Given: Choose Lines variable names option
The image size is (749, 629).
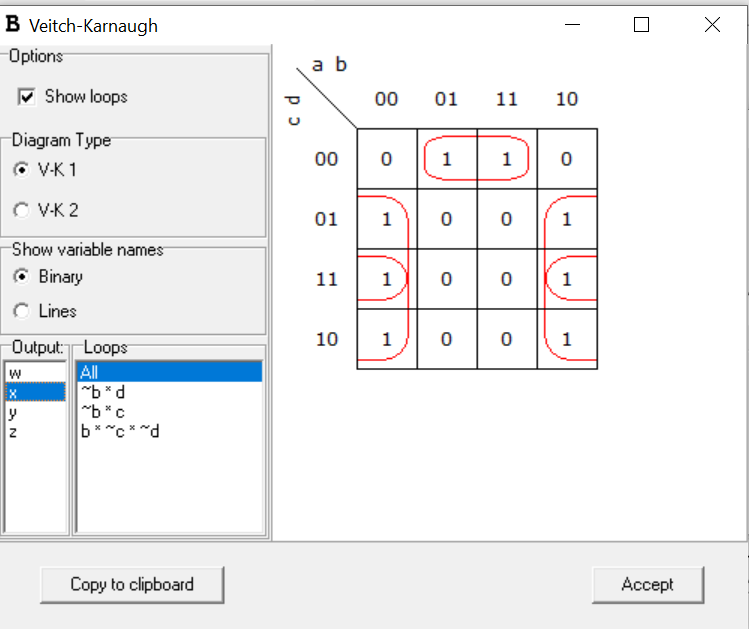Looking at the screenshot, I should [22, 311].
